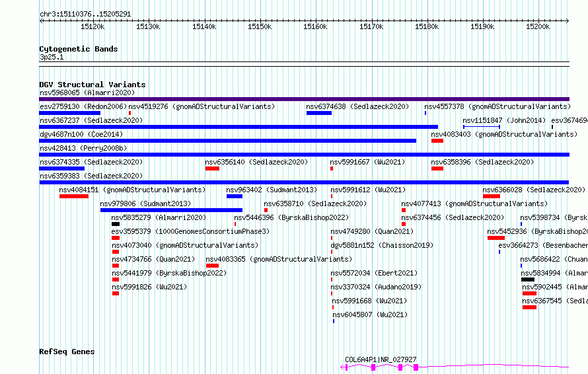Click the COL6A4P1|NR_027927 gene label

click(381, 359)
